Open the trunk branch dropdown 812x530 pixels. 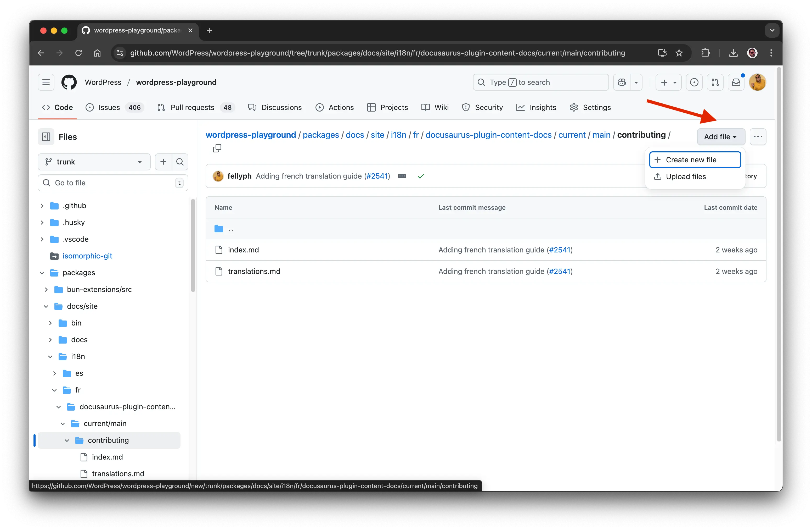94,162
